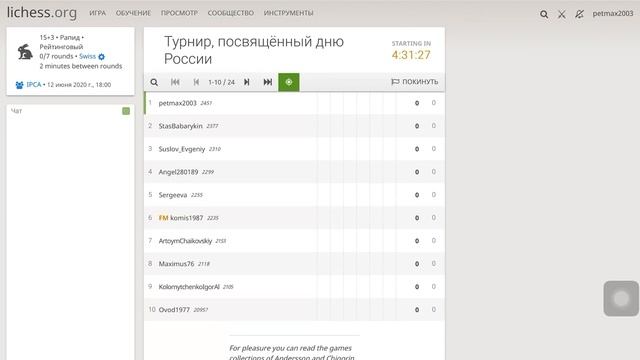Open the СООБЩЕСТВО menu
The image size is (640, 360).
[x=231, y=13]
